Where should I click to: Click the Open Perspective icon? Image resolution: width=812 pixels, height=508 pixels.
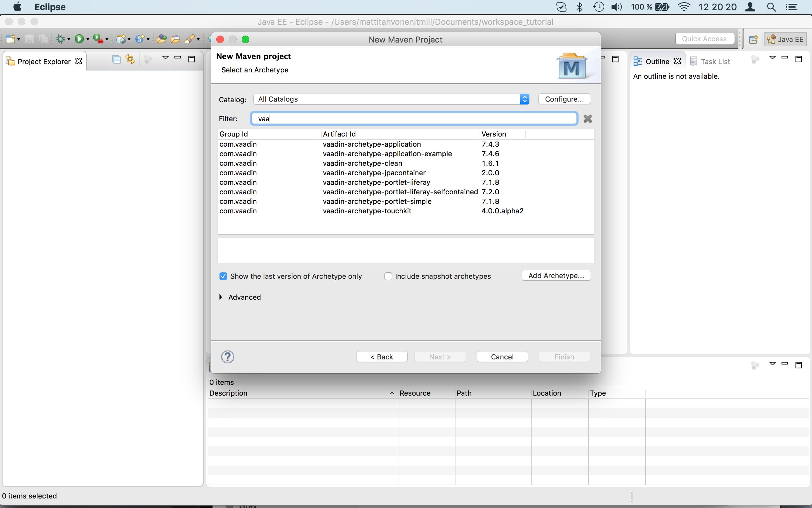click(753, 39)
